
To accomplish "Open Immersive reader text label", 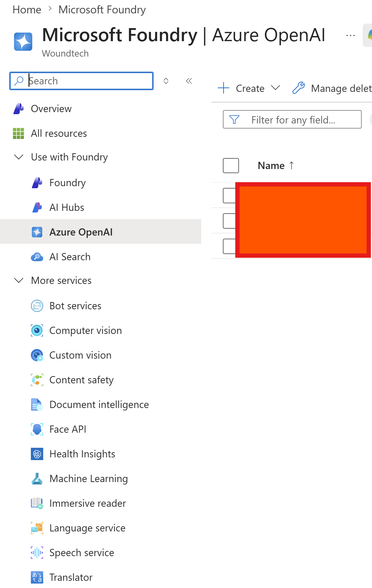I will [x=88, y=503].
